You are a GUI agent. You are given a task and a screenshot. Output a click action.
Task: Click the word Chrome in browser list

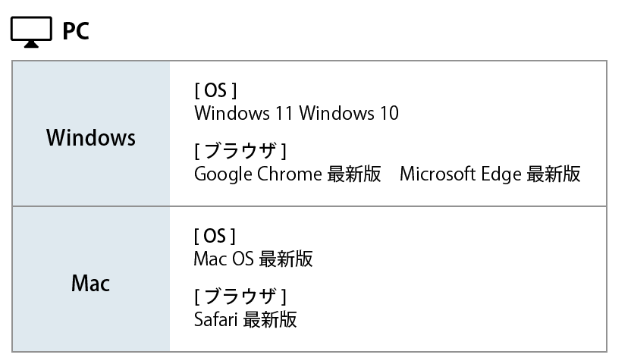(x=290, y=174)
